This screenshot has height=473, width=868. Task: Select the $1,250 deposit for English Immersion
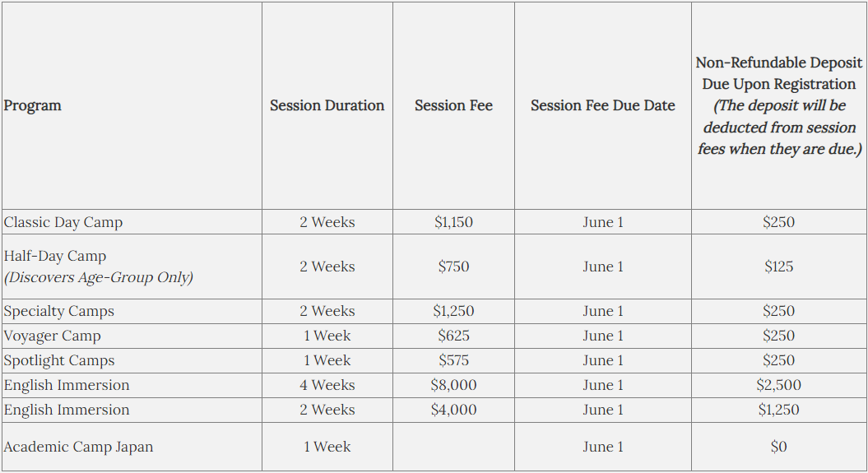pyautogui.click(x=779, y=410)
